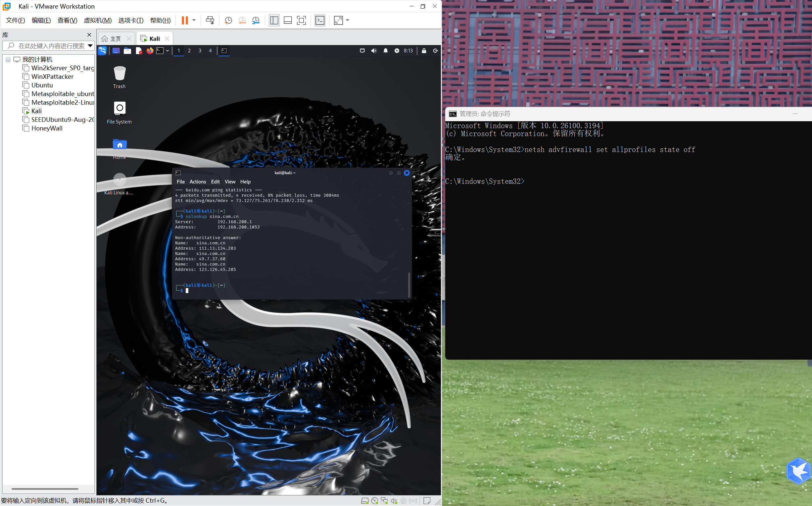
Task: Click the snapshot button in VMware toolbar
Action: (228, 22)
